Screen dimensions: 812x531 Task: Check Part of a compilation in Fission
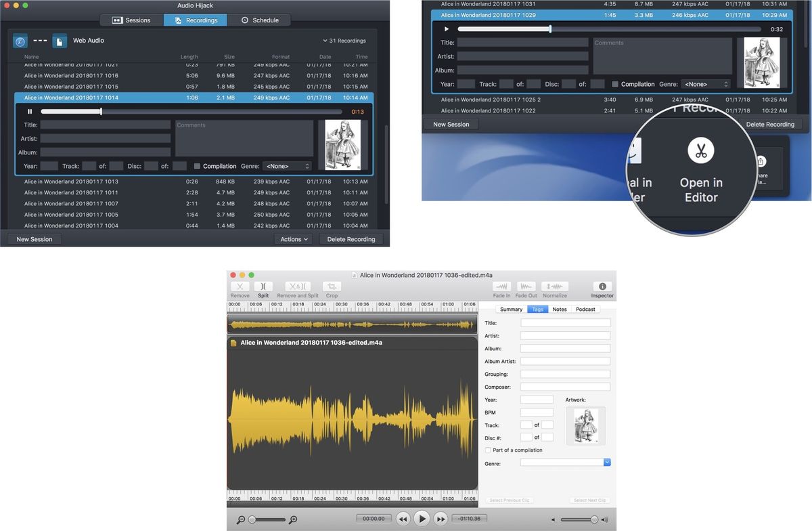pos(488,450)
